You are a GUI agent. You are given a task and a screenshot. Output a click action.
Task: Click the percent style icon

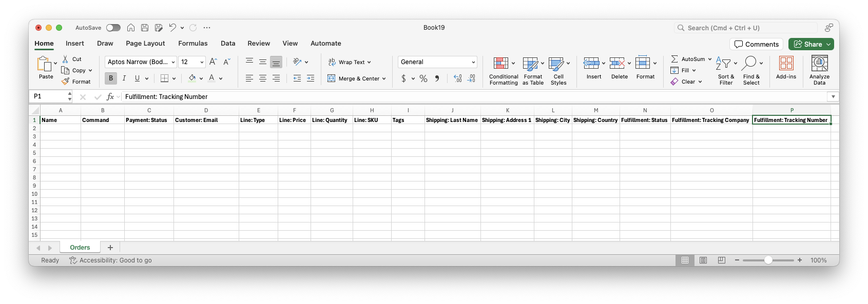[423, 78]
